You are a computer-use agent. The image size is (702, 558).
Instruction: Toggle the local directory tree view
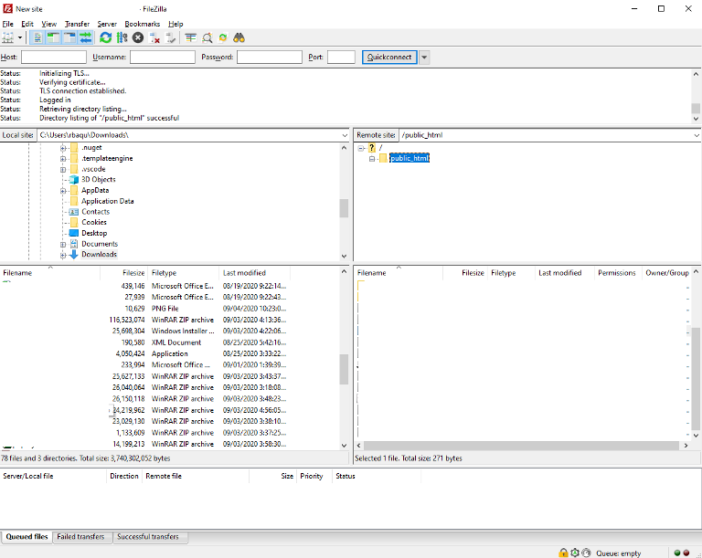tap(54, 38)
